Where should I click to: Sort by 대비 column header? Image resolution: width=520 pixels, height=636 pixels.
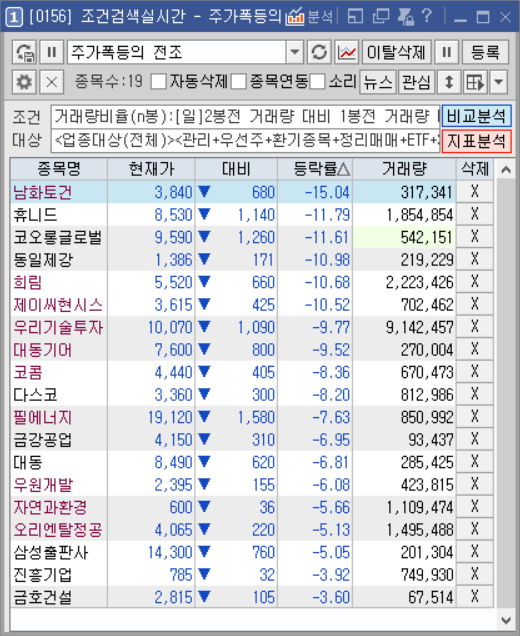(236, 169)
